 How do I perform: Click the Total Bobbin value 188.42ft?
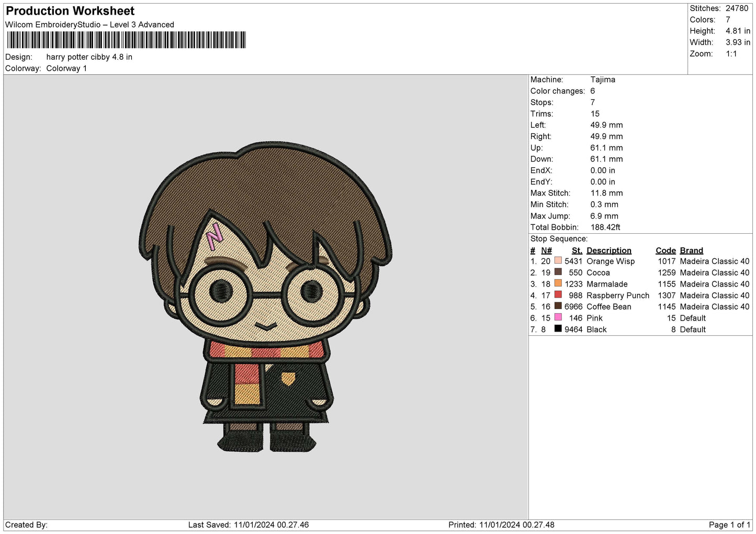tap(605, 227)
